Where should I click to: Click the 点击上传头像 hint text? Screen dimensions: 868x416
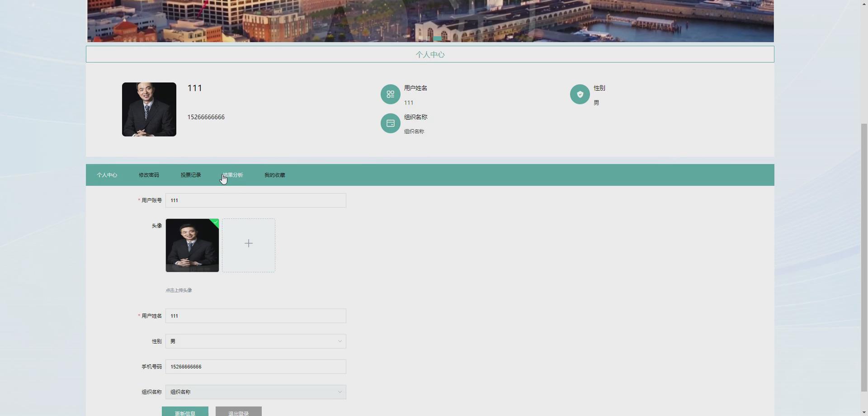click(179, 290)
